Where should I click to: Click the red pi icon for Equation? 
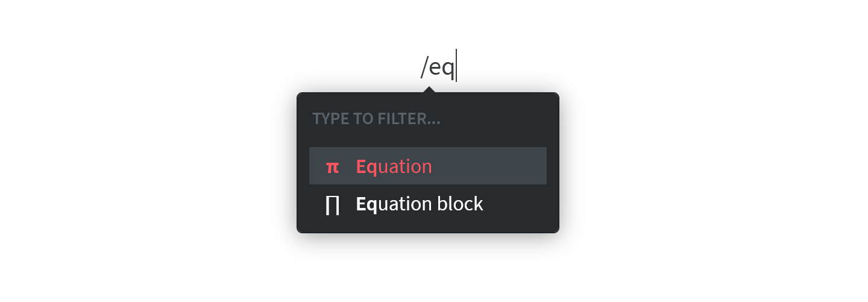(332, 167)
